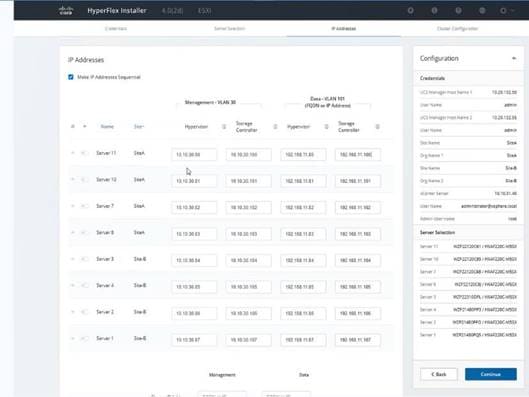The width and height of the screenshot is (529, 397).
Task: Click the small icon left of Server 3 name
Action: (84, 259)
